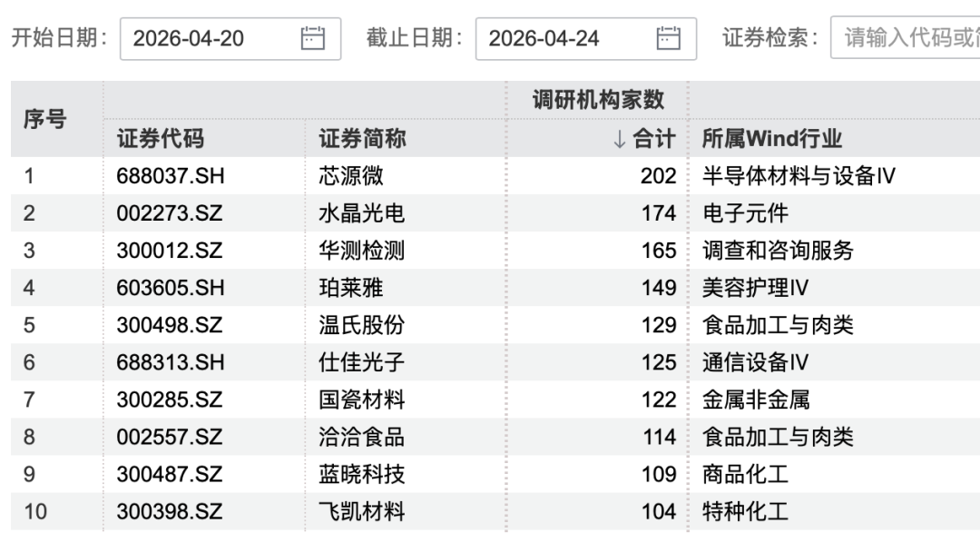This screenshot has height=533, width=980.
Task: Click the total value 129
Action: (x=659, y=325)
